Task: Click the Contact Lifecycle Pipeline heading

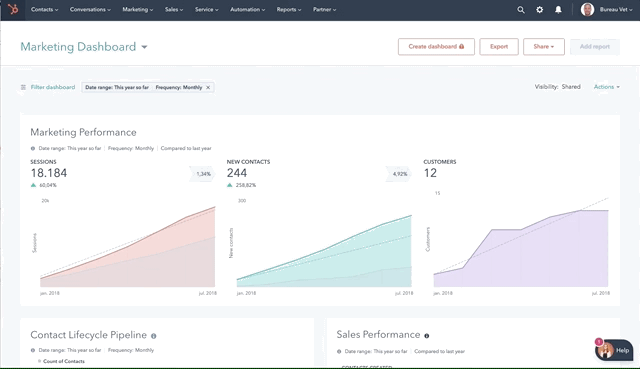Action: 89,335
